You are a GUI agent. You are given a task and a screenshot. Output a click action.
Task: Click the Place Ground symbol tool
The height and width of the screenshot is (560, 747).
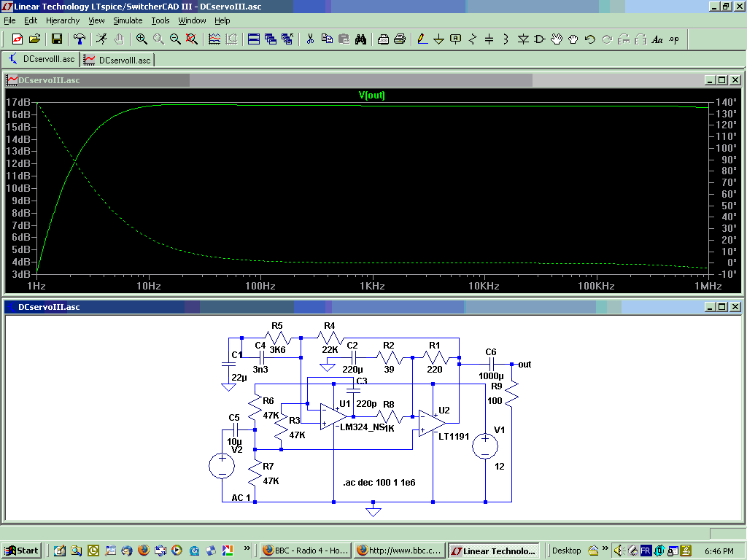coord(438,39)
